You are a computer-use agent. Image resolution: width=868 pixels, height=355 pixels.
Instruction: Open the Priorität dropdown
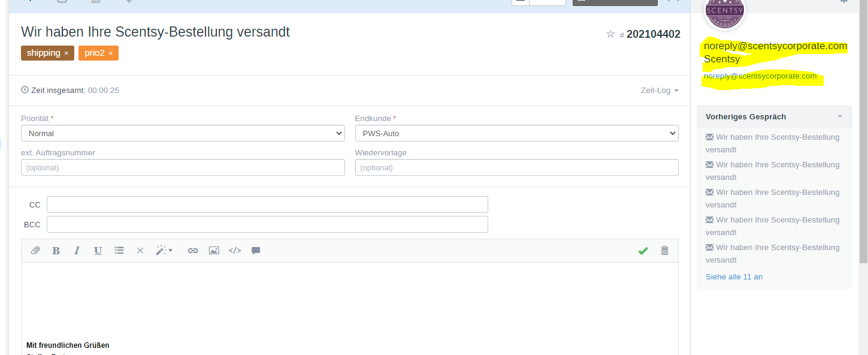183,133
